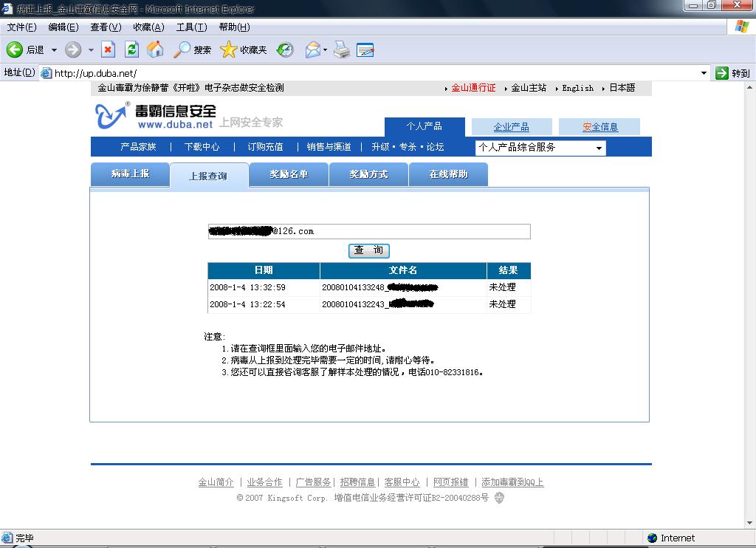The image size is (756, 548).
Task: Click the Print icon in the toolbar
Action: point(341,49)
